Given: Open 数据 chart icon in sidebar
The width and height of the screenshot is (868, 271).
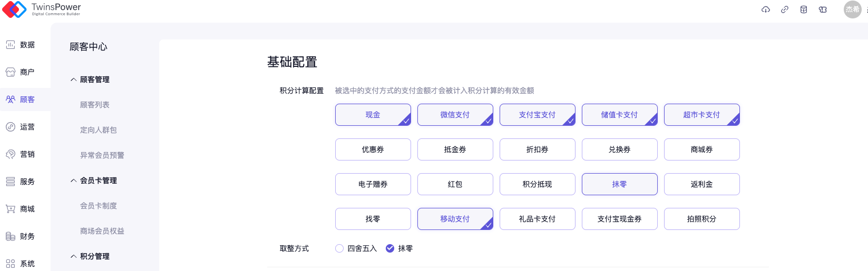Looking at the screenshot, I should [x=11, y=45].
